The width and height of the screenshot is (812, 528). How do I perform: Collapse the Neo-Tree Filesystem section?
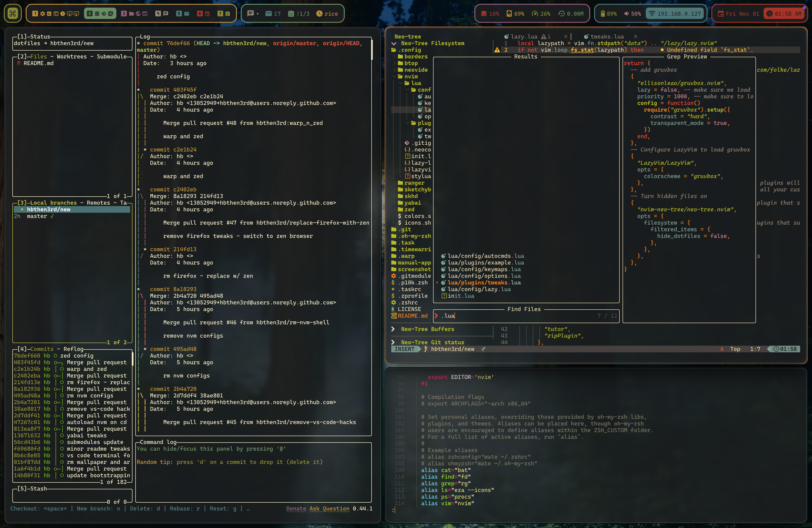point(394,43)
